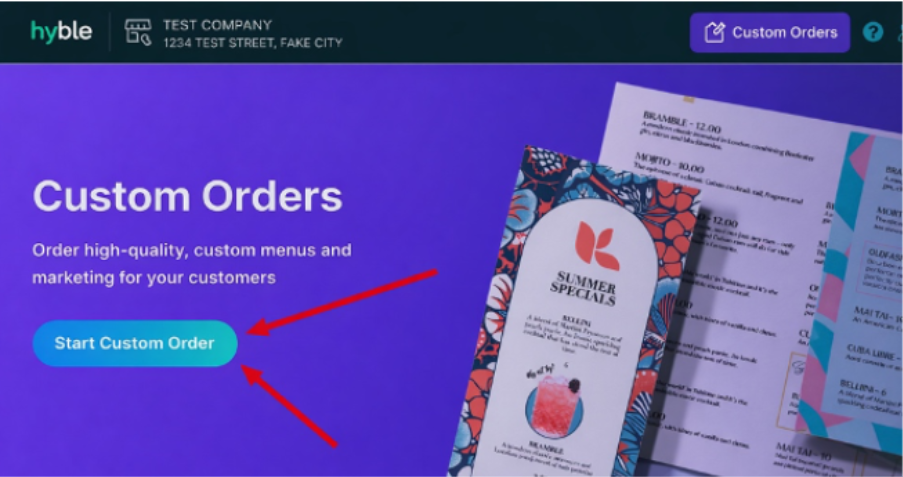903x477 pixels.
Task: Start a custom order
Action: (135, 343)
